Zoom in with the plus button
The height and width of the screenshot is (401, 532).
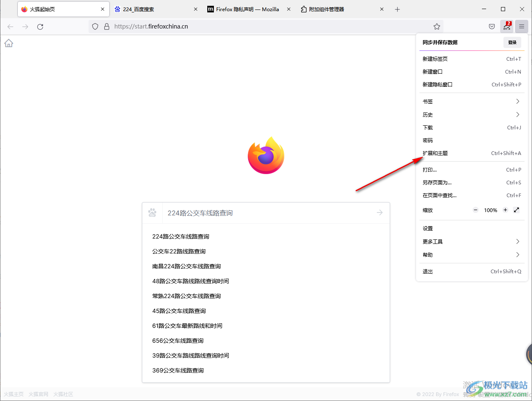[x=505, y=210]
